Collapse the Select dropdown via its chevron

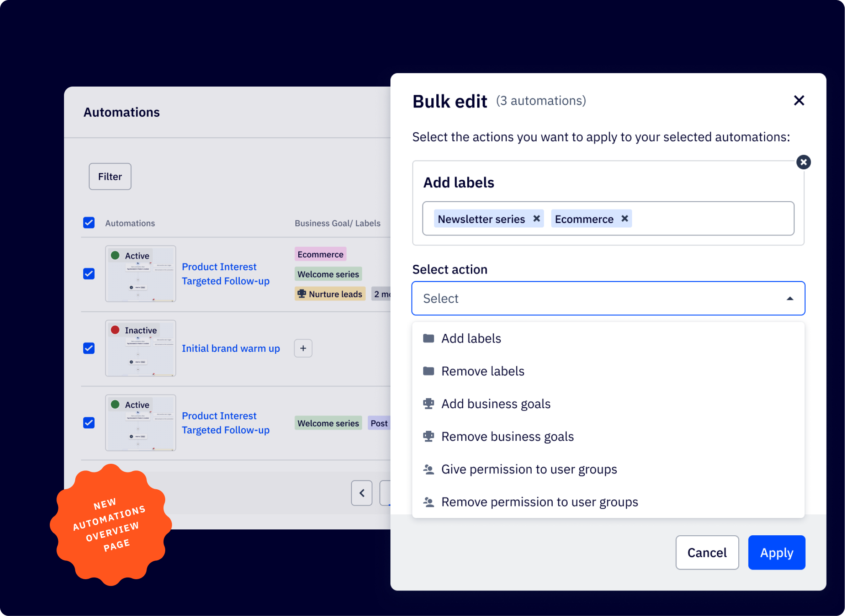[790, 298]
